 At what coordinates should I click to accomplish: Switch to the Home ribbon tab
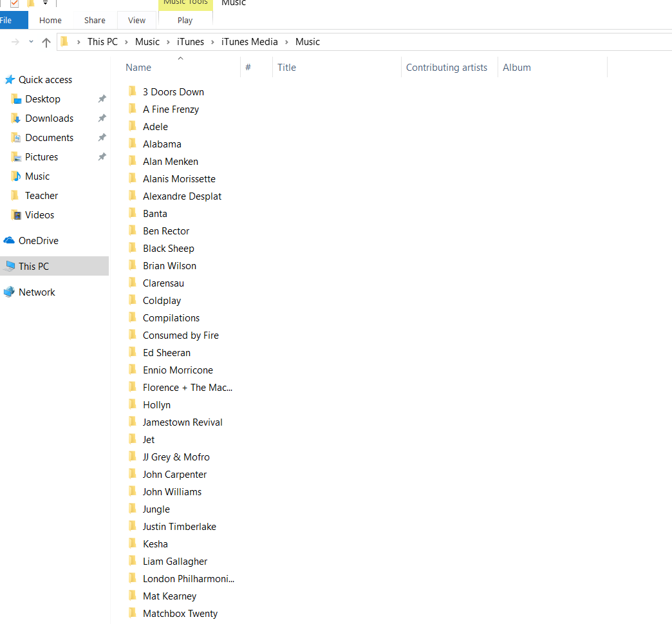pos(50,20)
